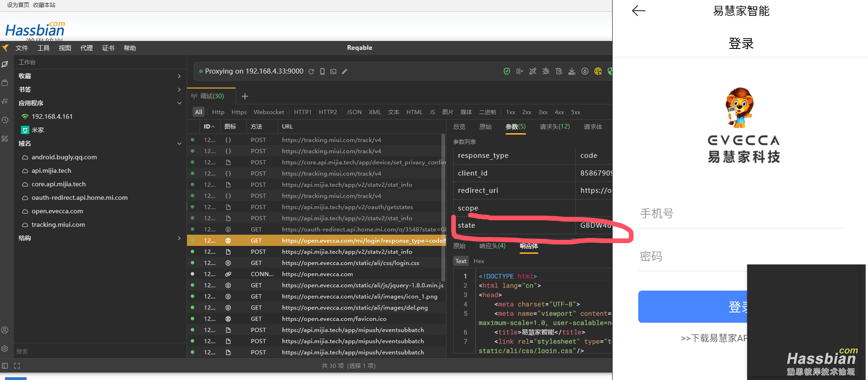Viewport: 868px width, 380px height.
Task: Click the download icon in proxy toolbar
Action: click(x=572, y=71)
